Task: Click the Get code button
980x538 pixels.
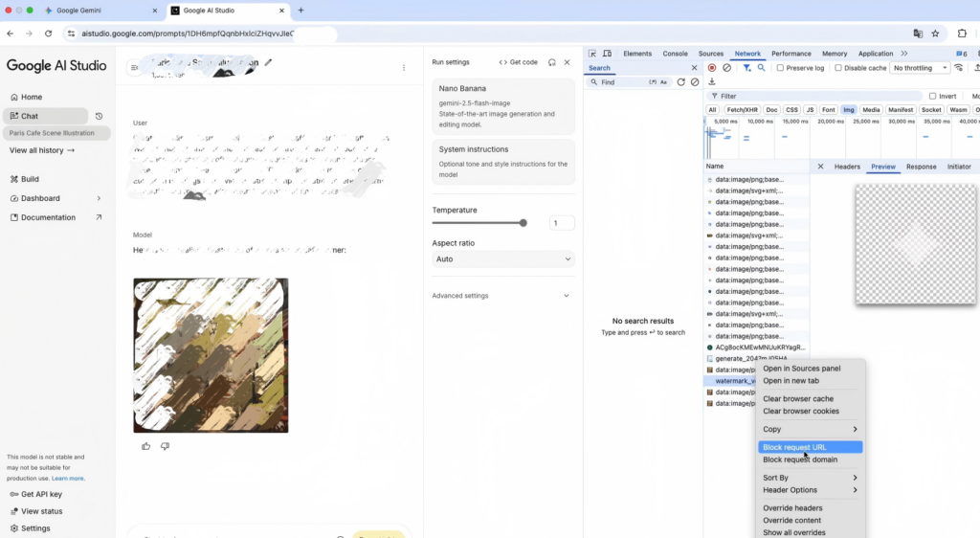Action: pos(518,62)
